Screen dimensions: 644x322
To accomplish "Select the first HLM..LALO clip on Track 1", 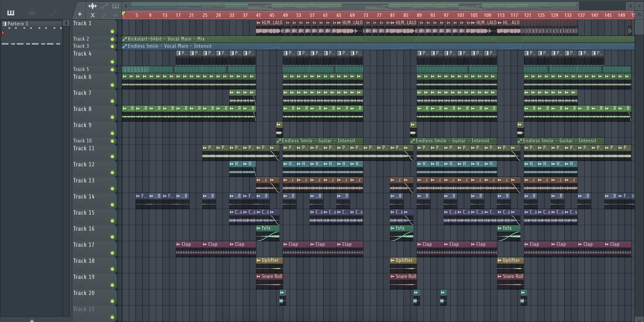I will point(269,27).
